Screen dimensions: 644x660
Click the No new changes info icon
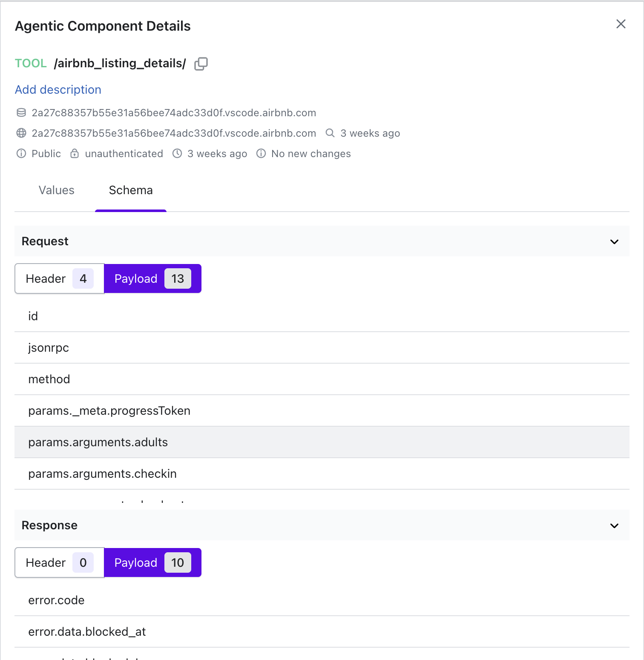pos(261,154)
